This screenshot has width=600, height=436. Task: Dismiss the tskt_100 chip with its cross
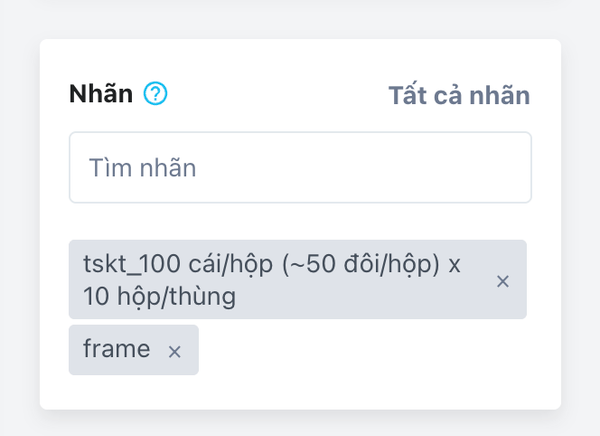point(503,282)
